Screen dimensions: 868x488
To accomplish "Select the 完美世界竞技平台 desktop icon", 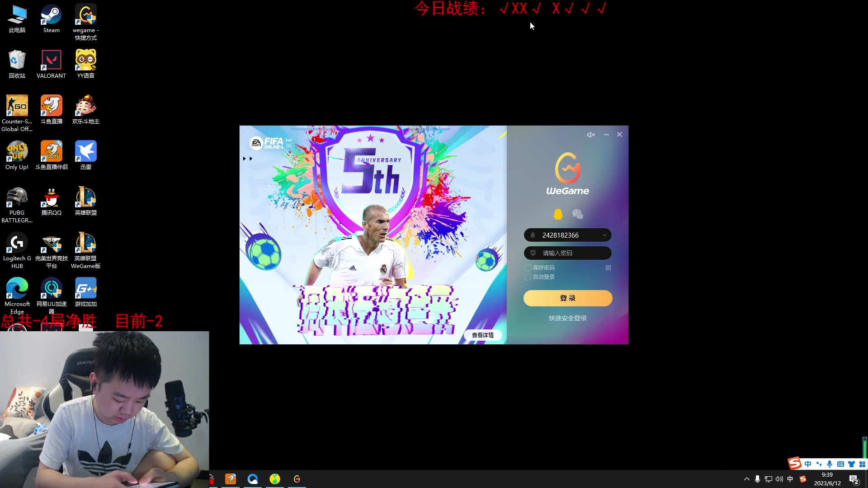I will tap(52, 250).
